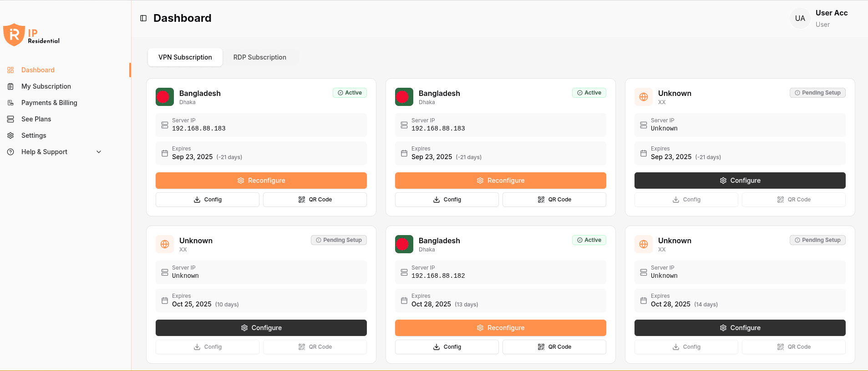868x371 pixels.
Task: Click the Bangladesh flag in first card
Action: 164,97
